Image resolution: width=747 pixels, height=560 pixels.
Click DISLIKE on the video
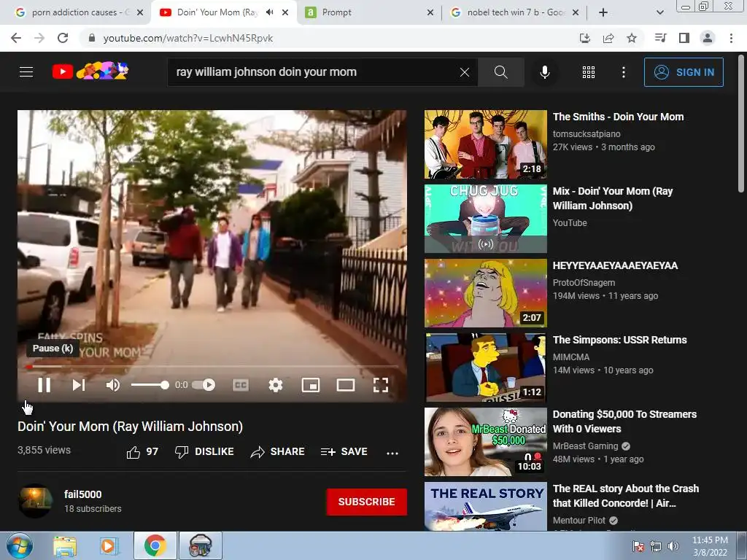pos(204,451)
